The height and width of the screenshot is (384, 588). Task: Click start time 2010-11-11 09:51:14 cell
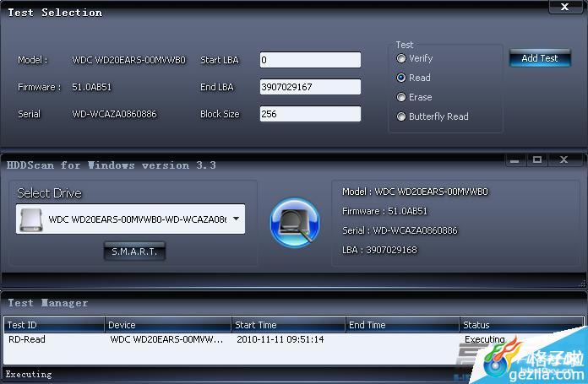point(280,339)
